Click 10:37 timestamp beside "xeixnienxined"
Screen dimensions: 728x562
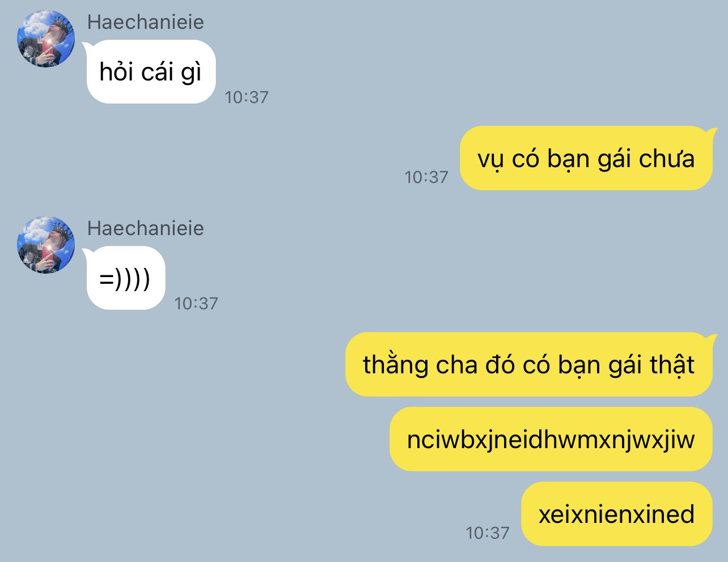tap(488, 533)
